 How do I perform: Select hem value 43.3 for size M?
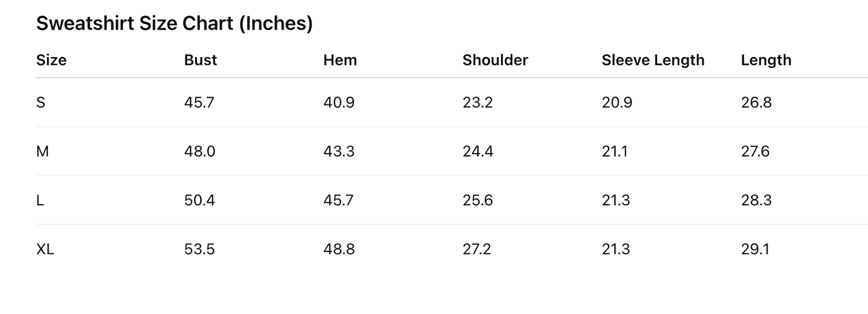339,151
